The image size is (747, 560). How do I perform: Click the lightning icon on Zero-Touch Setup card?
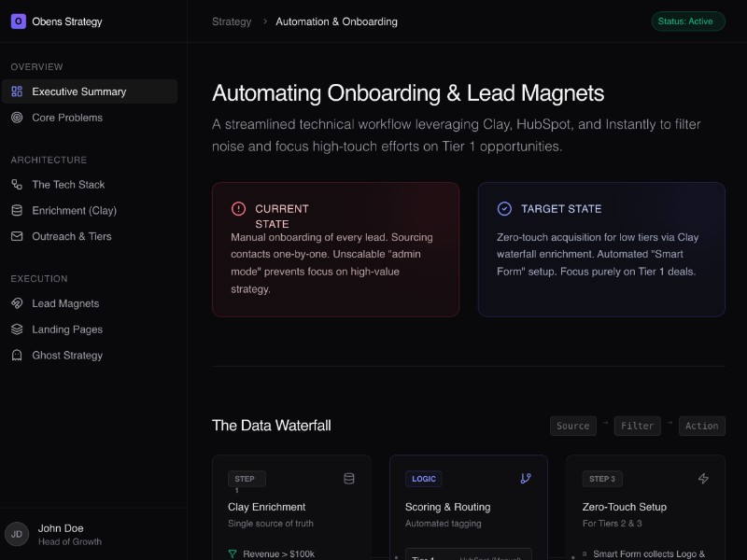pyautogui.click(x=703, y=478)
